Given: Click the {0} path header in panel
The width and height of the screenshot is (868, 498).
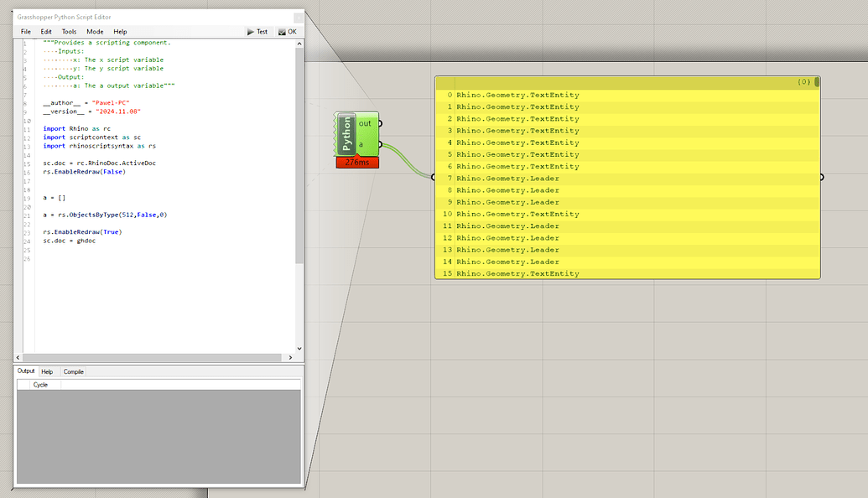Looking at the screenshot, I should [x=803, y=82].
